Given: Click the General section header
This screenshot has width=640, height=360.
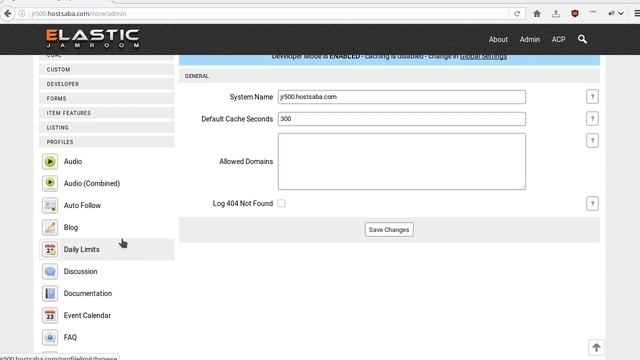Looking at the screenshot, I should pos(389,76).
